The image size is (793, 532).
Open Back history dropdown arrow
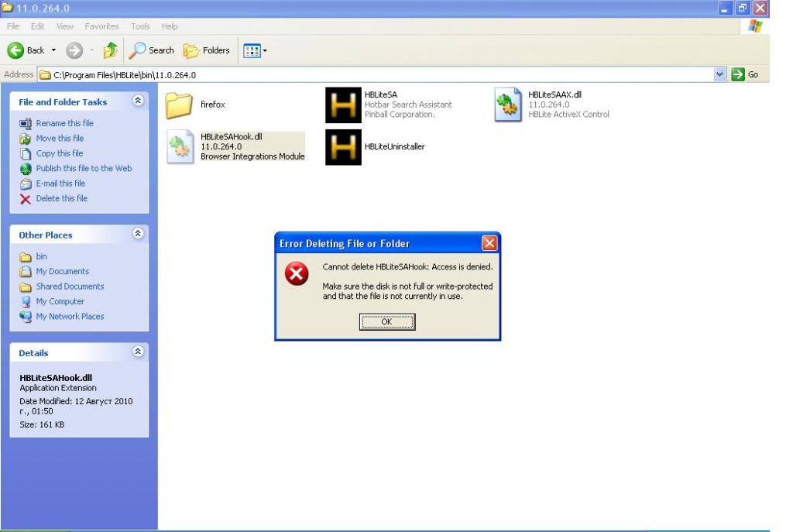pos(53,50)
